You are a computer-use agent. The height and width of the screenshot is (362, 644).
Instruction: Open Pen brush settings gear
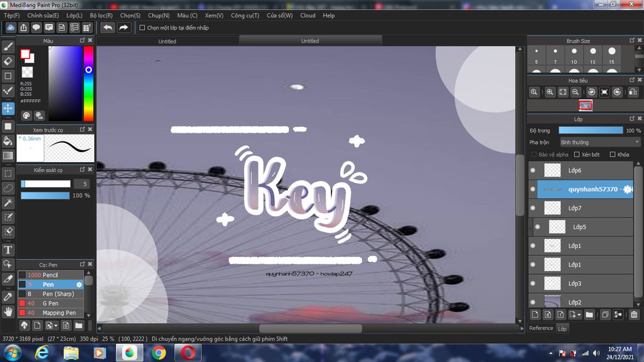(x=79, y=285)
